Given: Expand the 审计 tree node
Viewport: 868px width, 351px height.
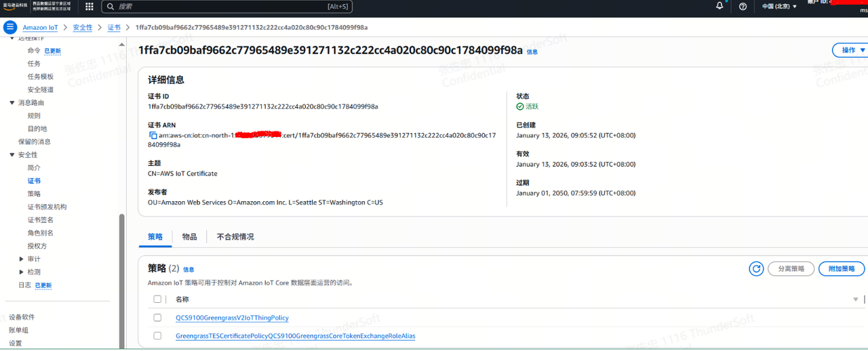Looking at the screenshot, I should click(x=22, y=259).
